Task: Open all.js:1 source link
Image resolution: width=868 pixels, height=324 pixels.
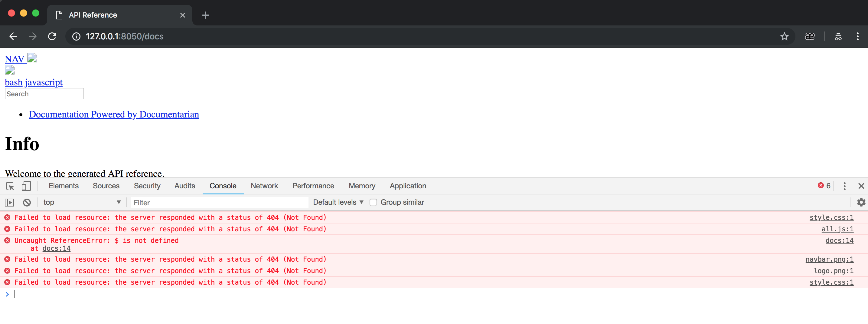Action: coord(837,229)
